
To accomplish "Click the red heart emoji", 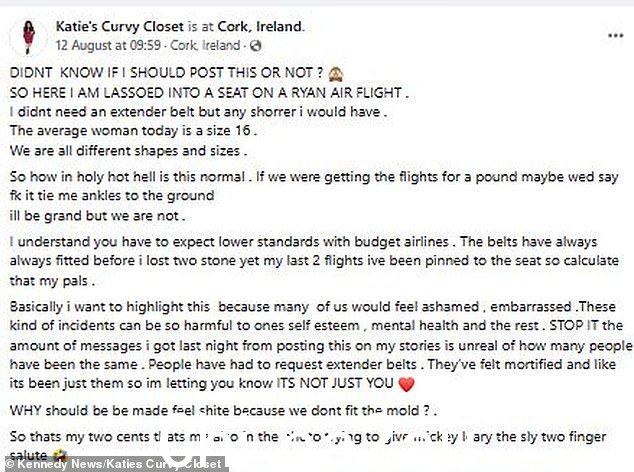I will [x=406, y=384].
